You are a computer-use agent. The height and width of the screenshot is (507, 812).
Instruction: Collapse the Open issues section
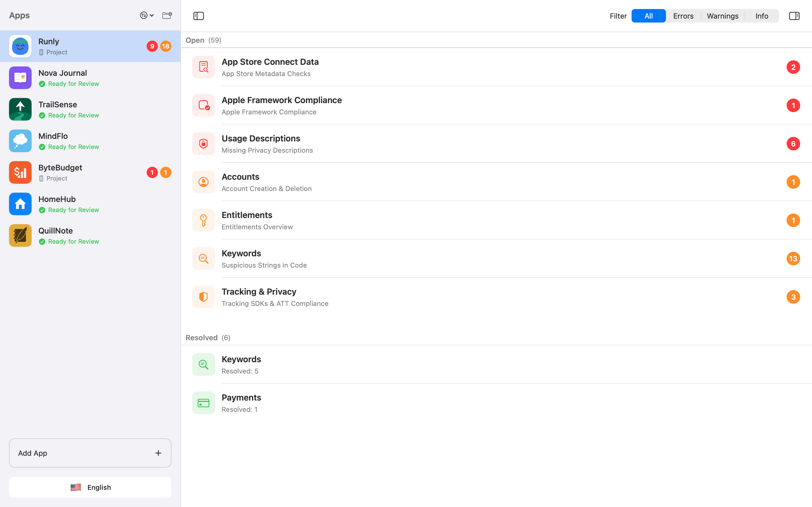(x=195, y=40)
